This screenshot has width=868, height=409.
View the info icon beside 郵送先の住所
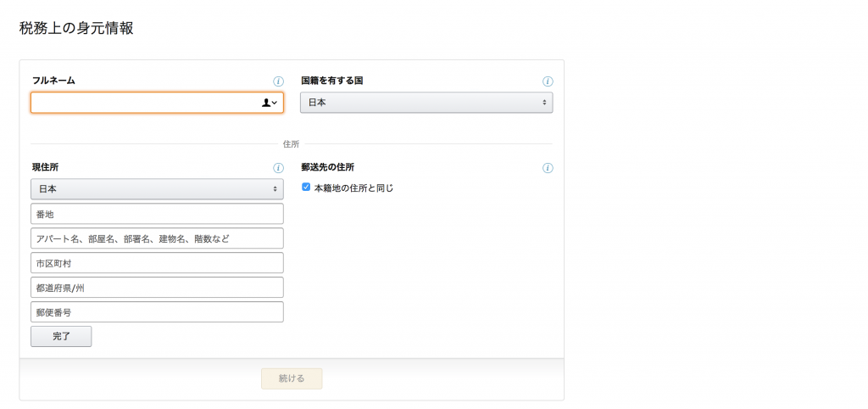point(548,168)
